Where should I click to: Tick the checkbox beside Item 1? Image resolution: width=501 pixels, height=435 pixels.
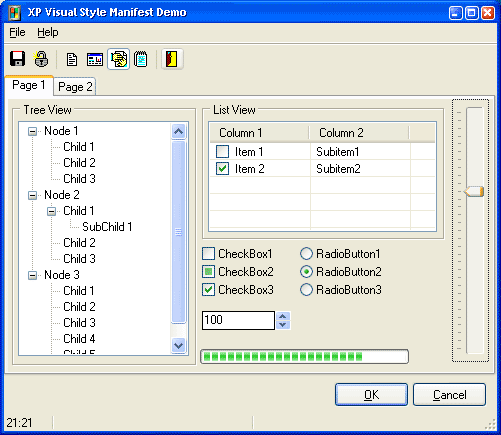[x=222, y=152]
